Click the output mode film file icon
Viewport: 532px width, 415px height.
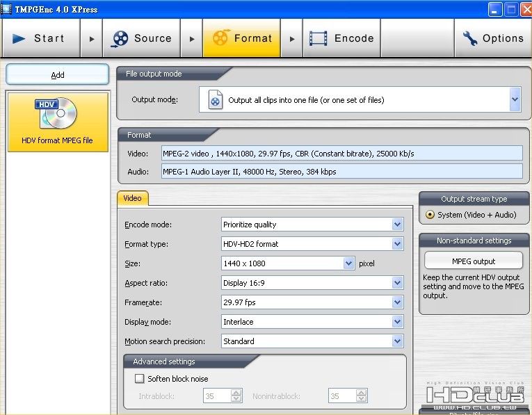[216, 99]
